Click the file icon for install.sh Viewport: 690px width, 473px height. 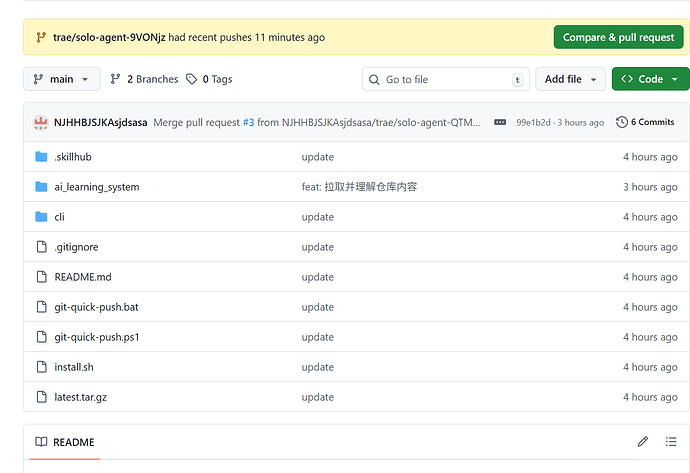coord(41,367)
